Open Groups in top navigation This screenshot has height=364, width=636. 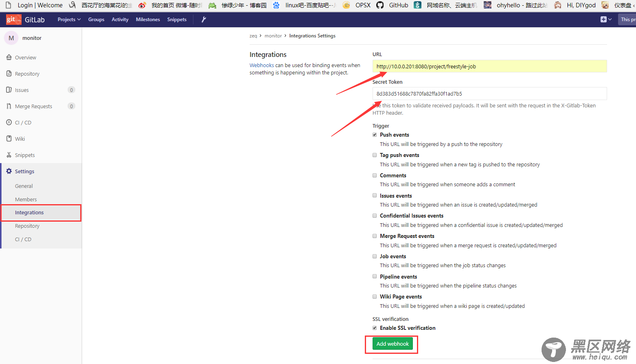(96, 20)
